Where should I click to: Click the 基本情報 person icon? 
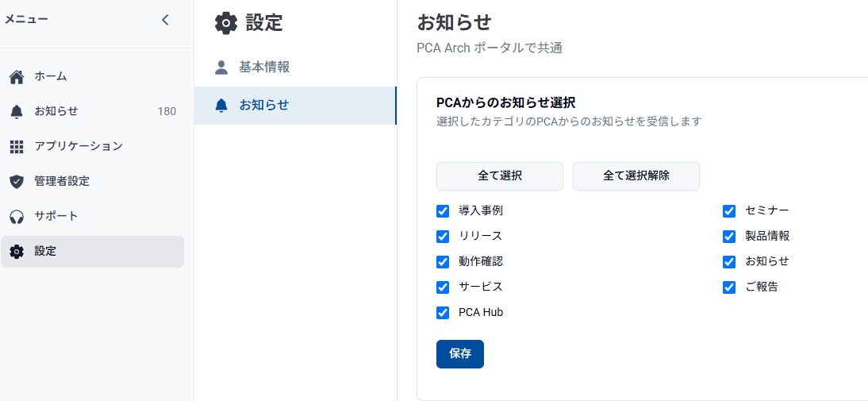pos(221,67)
